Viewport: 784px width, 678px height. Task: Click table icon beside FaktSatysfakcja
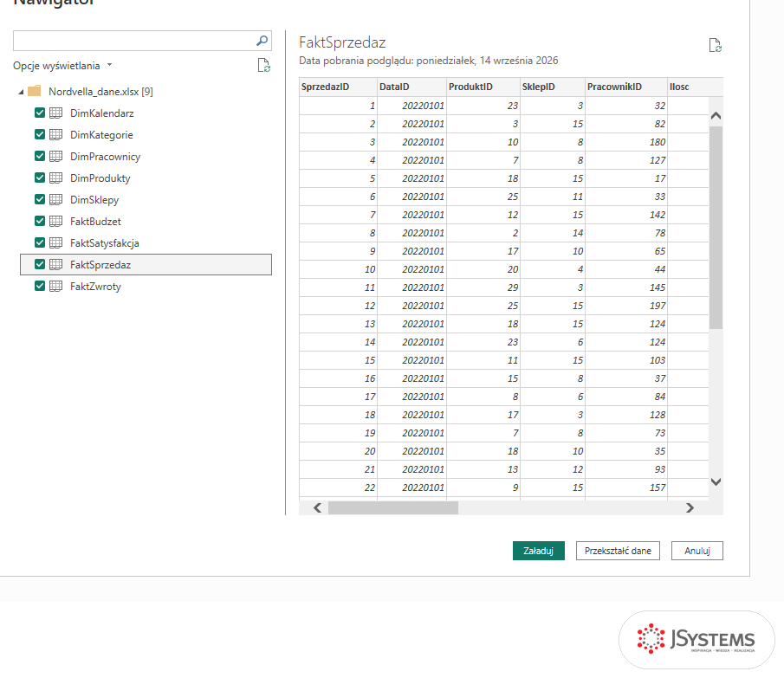point(56,242)
